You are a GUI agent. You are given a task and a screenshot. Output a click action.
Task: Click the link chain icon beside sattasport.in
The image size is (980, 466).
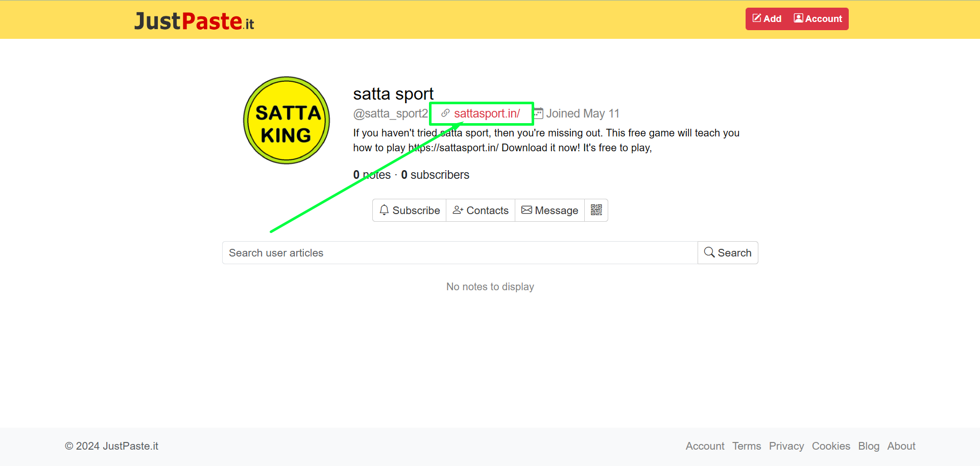pos(445,113)
